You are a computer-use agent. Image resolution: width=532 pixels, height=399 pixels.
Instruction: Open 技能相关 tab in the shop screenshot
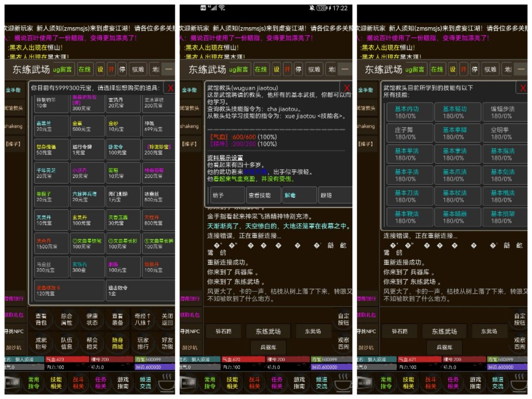click(56, 383)
